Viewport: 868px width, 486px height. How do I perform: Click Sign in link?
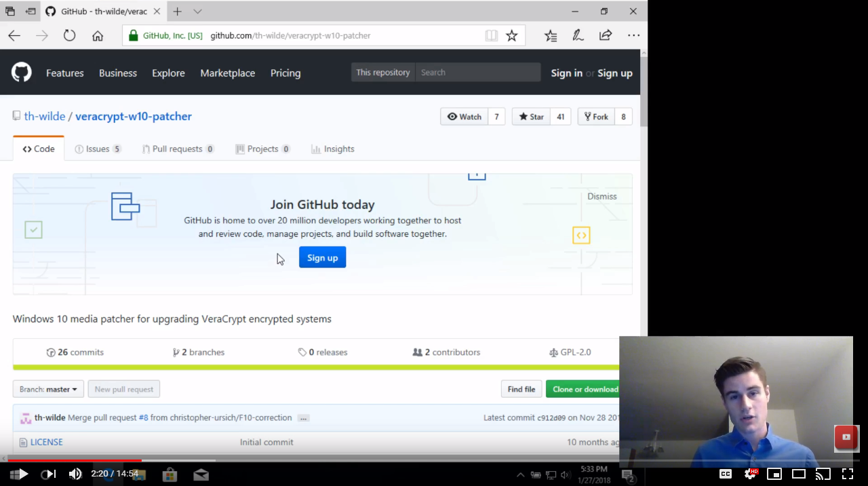(566, 73)
